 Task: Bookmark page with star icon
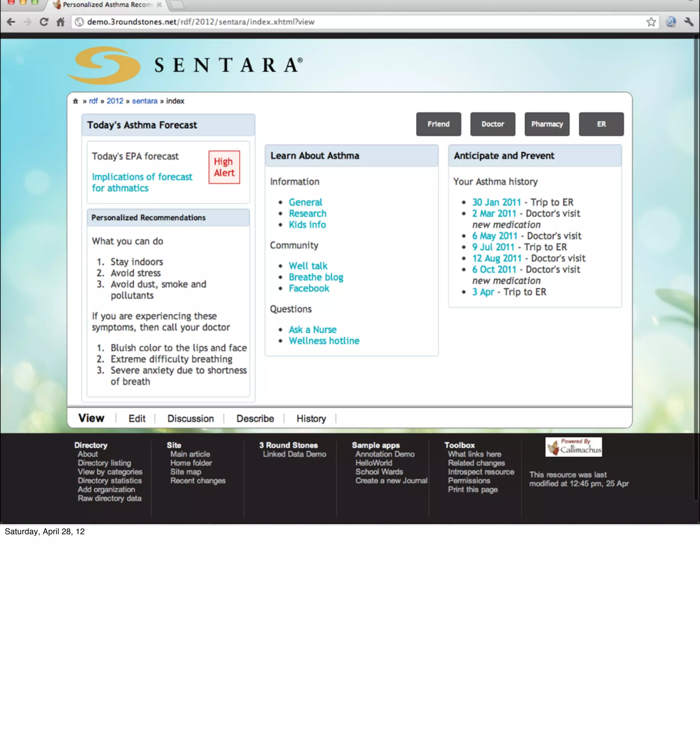651,22
